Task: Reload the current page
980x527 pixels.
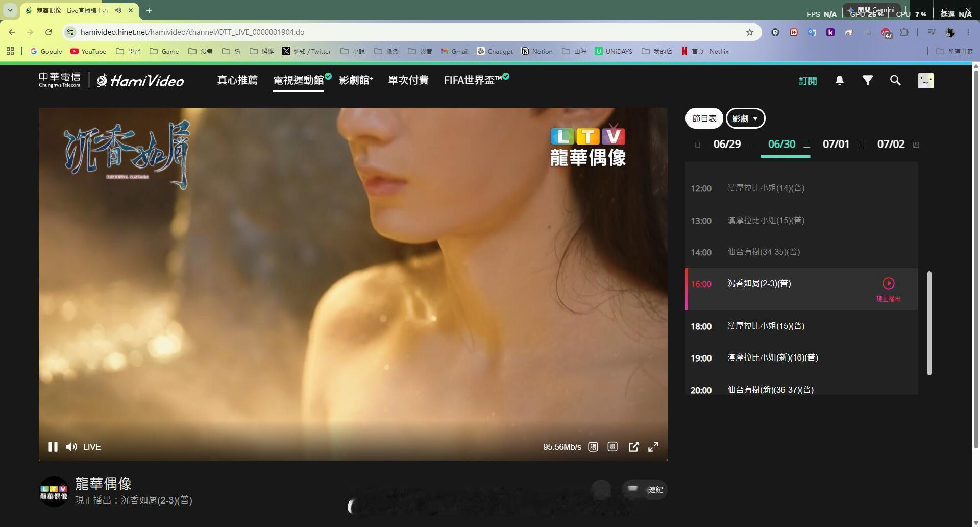Action: tap(48, 32)
